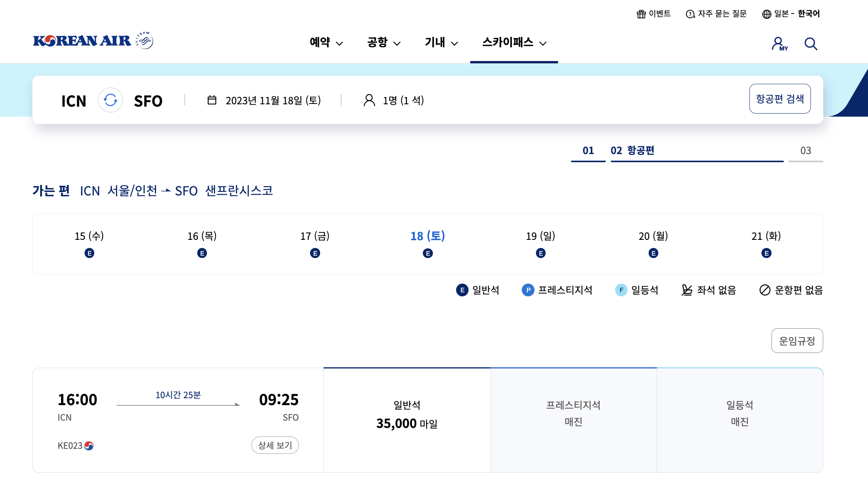Viewport: 868px width, 482px height.
Task: Open 자주 묻는 질문 FAQ link
Action: click(x=716, y=14)
